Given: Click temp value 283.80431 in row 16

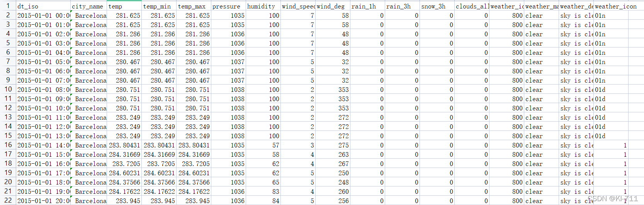Looking at the screenshot, I should click(124, 145).
